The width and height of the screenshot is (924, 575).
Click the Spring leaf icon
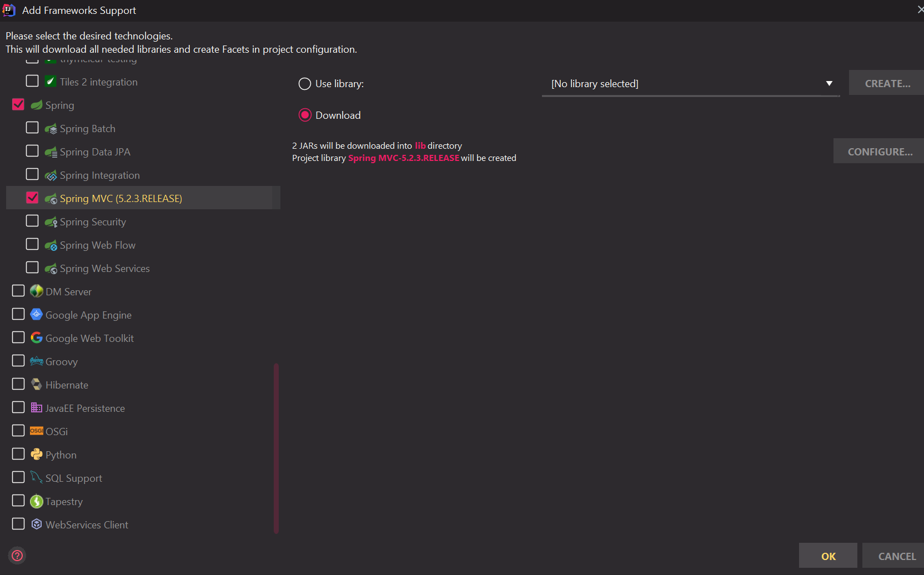pos(37,105)
